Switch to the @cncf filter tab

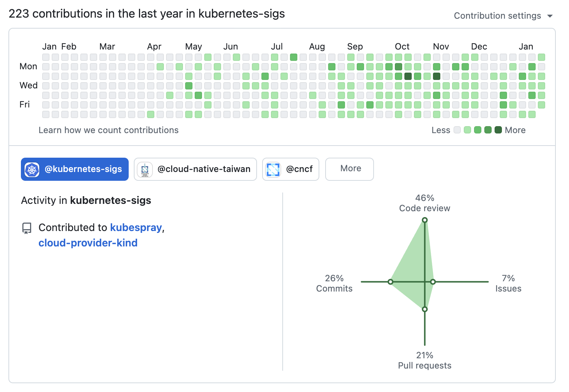tap(290, 169)
